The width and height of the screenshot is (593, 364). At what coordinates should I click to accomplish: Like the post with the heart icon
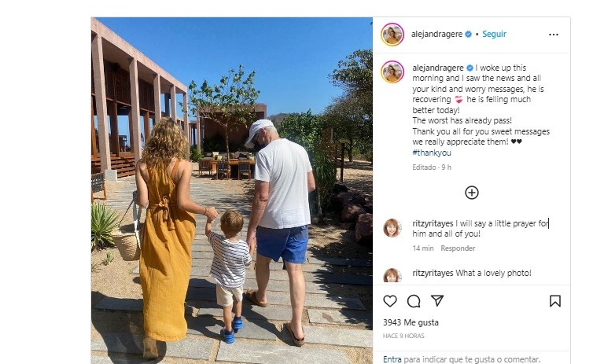(390, 301)
